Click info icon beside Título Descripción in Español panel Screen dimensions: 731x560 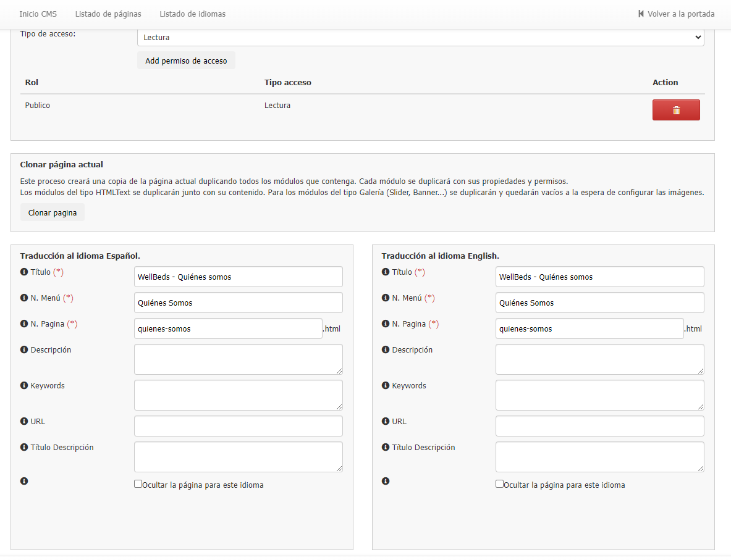click(x=24, y=447)
